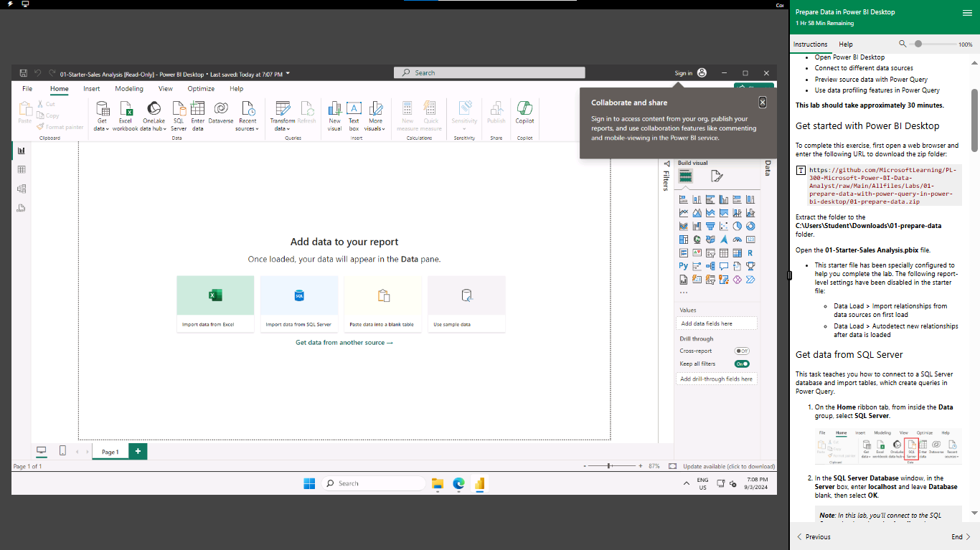The width and height of the screenshot is (980, 550).
Task: Click End button in lab panel
Action: point(961,536)
